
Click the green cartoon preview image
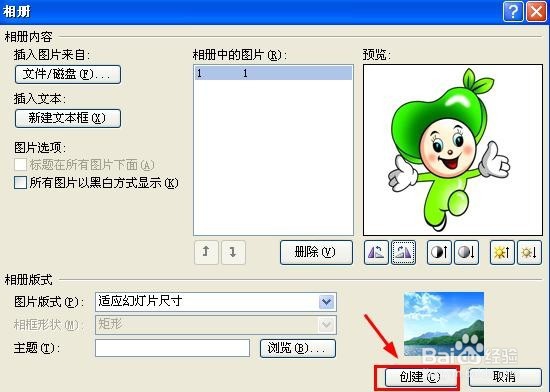pos(453,150)
